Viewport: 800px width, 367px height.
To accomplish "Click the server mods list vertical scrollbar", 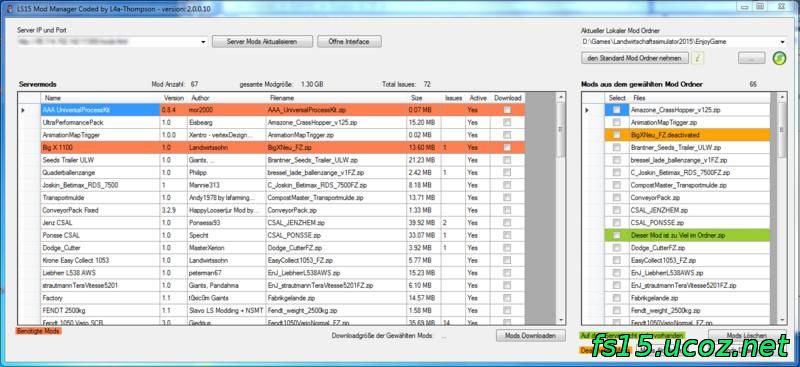I will pyautogui.click(x=561, y=208).
